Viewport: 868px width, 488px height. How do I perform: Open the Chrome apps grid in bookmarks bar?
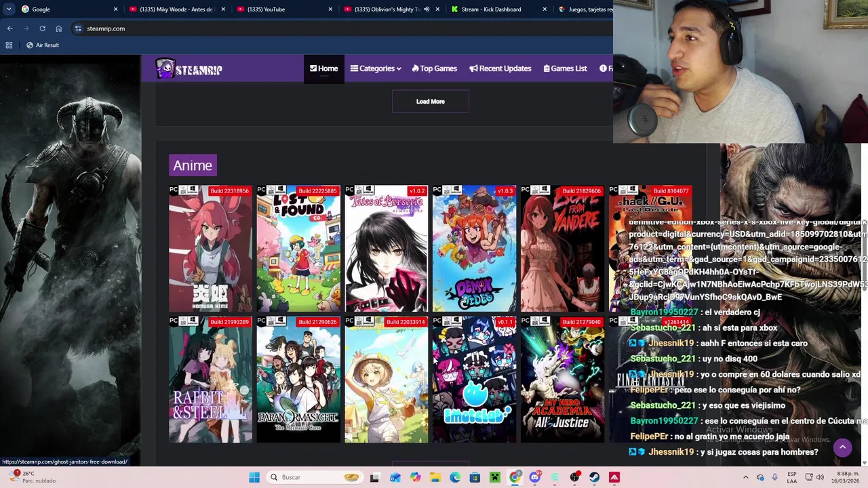9,45
